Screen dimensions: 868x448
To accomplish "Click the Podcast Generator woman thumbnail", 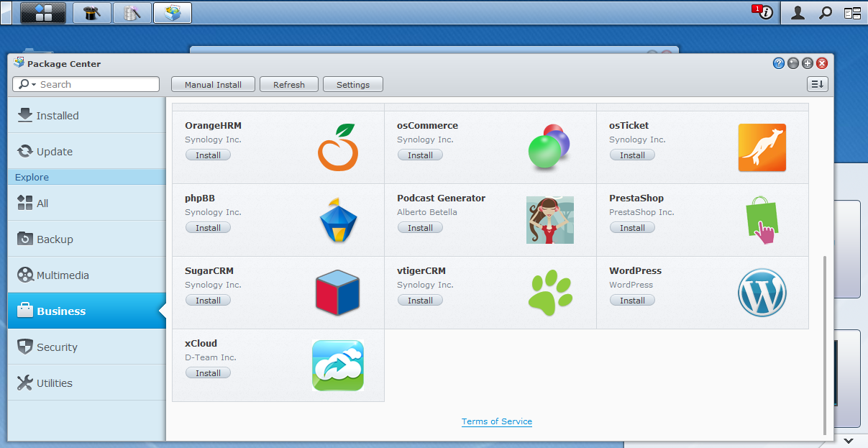I will (x=550, y=220).
